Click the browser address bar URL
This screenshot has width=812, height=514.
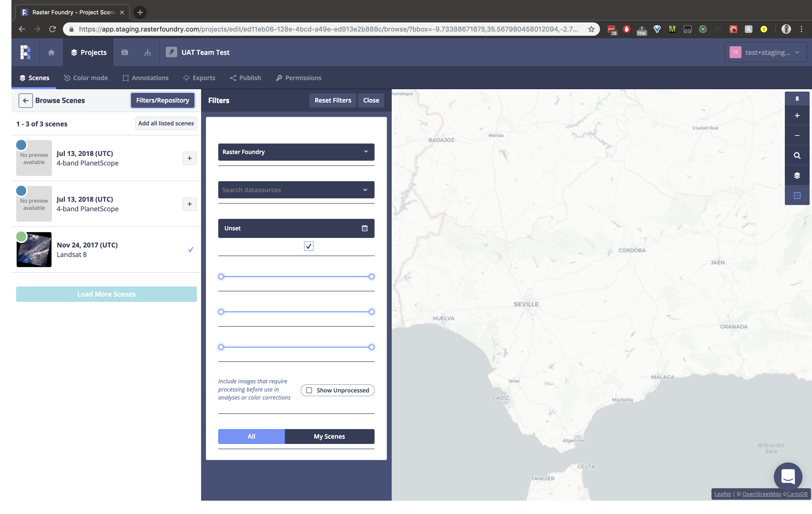328,29
